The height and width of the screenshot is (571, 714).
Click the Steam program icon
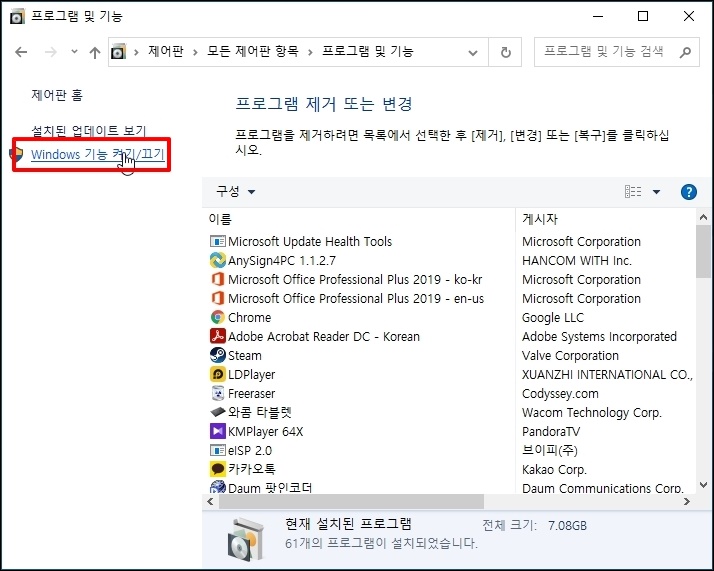(218, 355)
